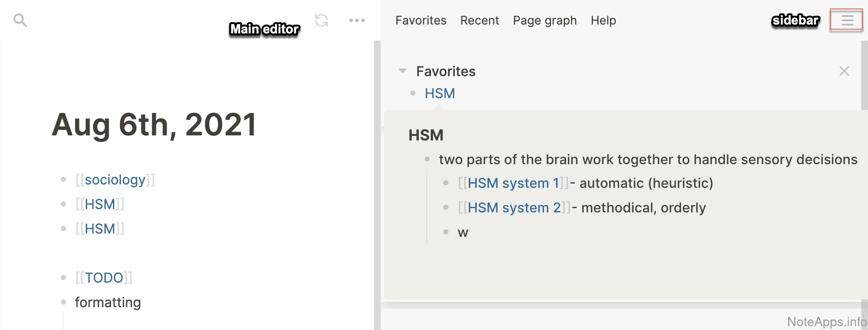The image size is (868, 330).
Task: Open the three-dot more options menu
Action: tap(357, 20)
